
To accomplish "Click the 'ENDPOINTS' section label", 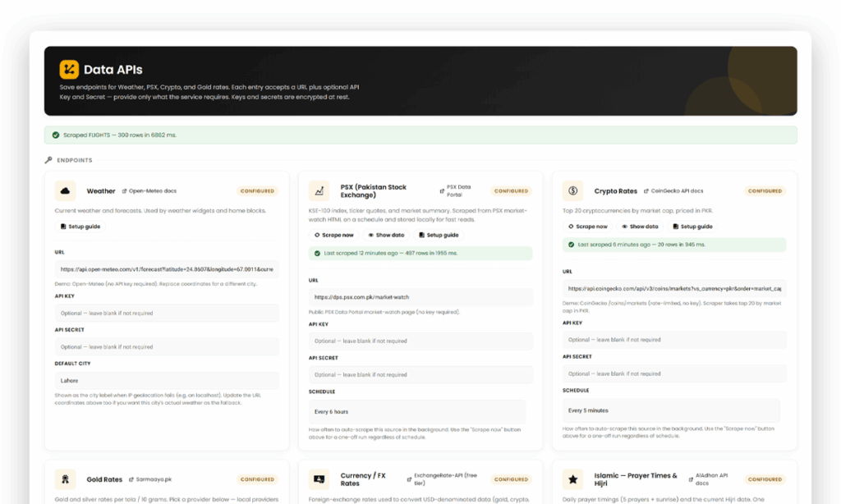I will coord(75,160).
